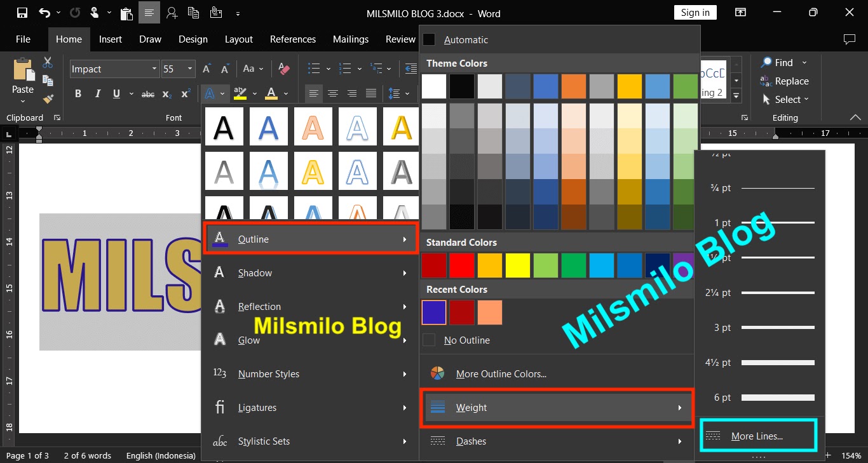
Task: Pick the purple-blue recent color swatch
Action: [x=434, y=312]
